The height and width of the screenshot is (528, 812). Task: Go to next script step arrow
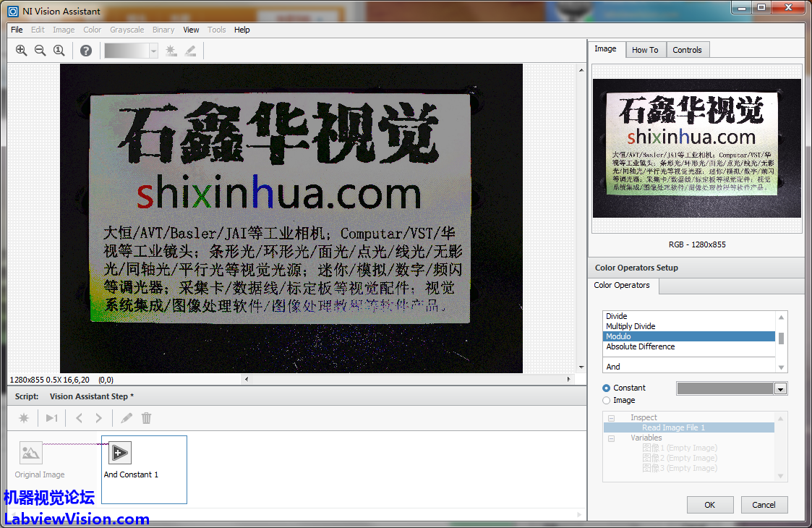(x=98, y=417)
